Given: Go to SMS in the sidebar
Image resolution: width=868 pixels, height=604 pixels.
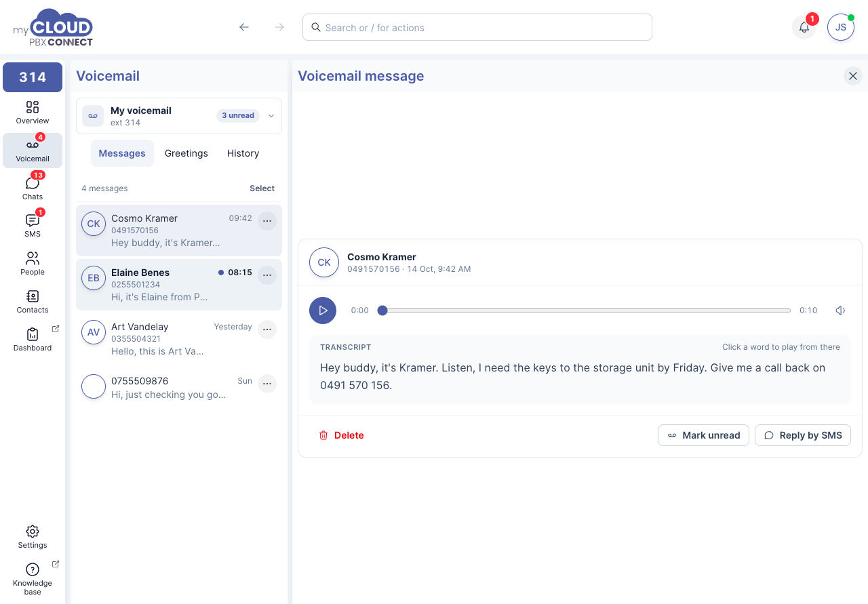Looking at the screenshot, I should pos(33,226).
